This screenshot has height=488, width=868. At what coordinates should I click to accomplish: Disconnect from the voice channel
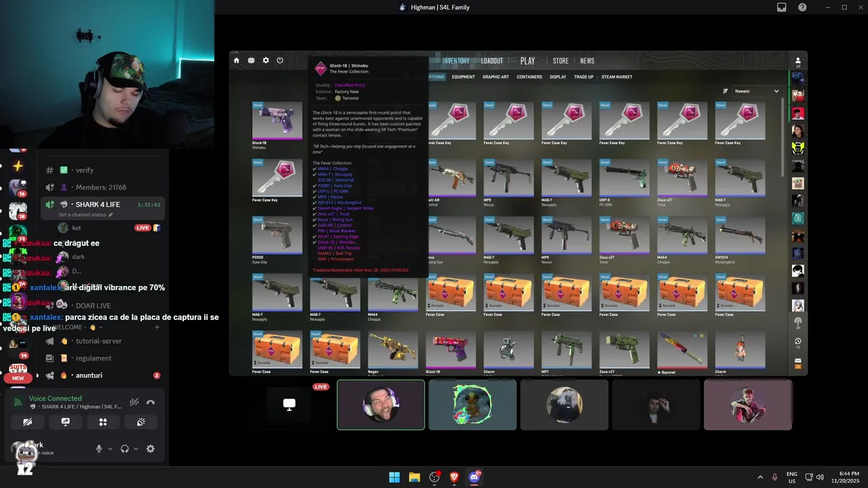(x=151, y=403)
